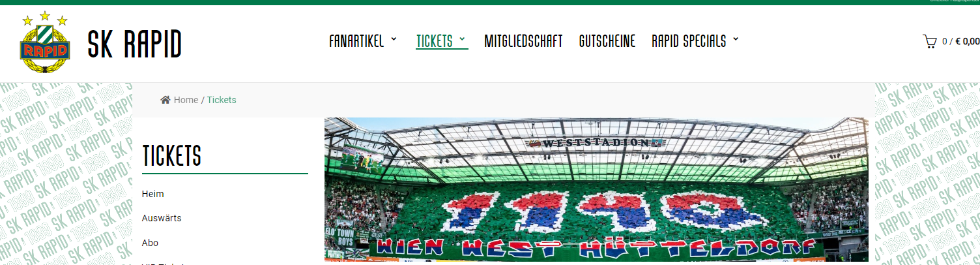Click the Tickets sidebar heading
980x265 pixels.
172,156
